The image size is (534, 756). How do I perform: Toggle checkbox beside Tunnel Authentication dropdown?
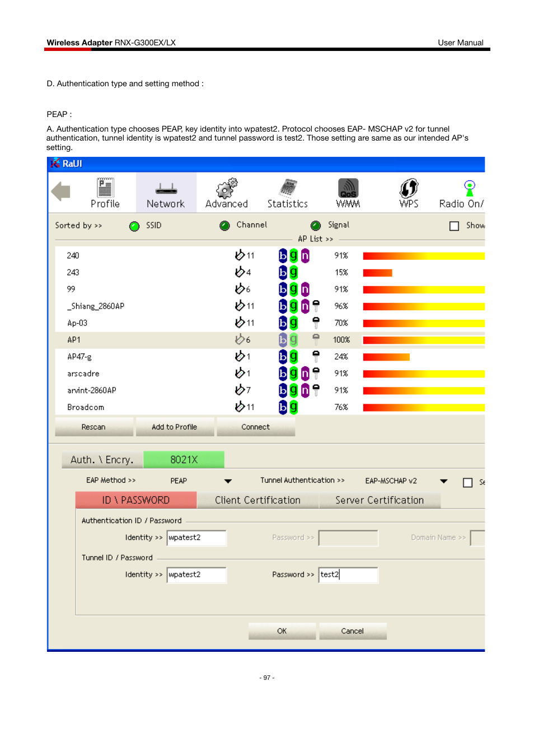pyautogui.click(x=468, y=482)
